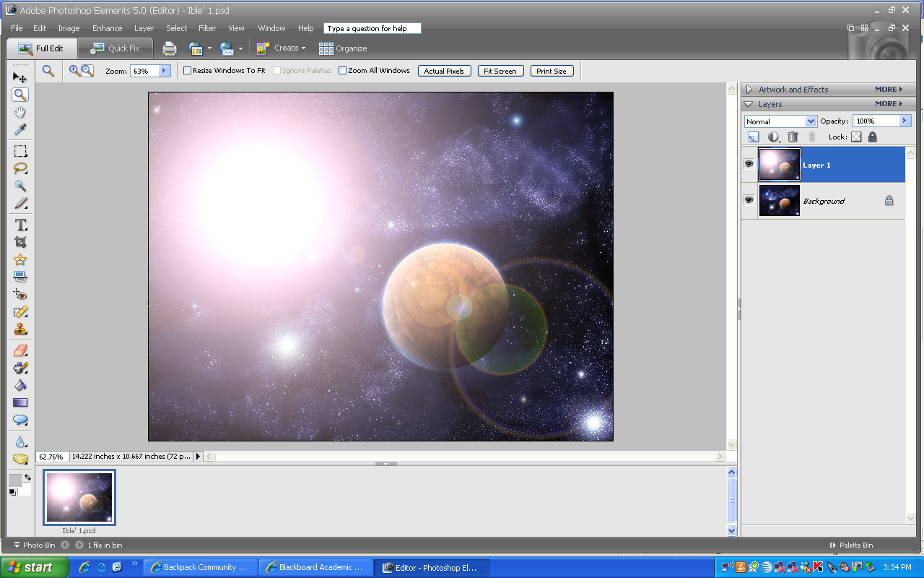Select the Sponge tool

(x=20, y=459)
